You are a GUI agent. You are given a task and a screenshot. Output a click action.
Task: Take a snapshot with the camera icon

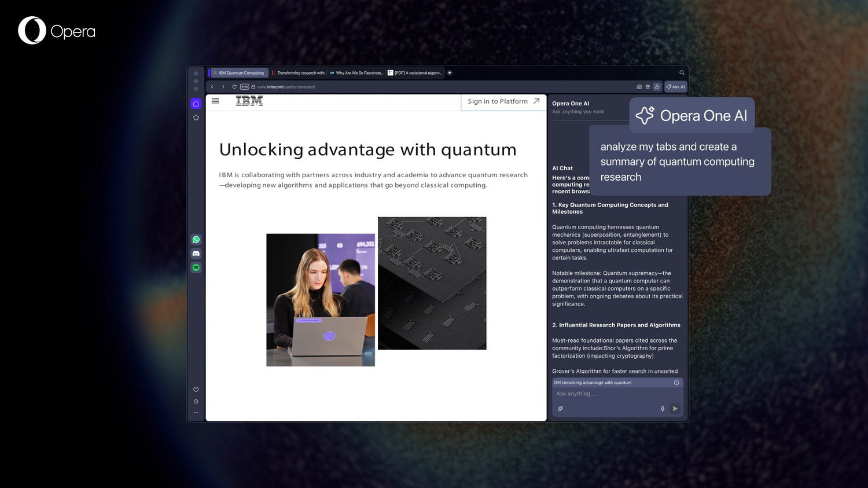point(639,87)
